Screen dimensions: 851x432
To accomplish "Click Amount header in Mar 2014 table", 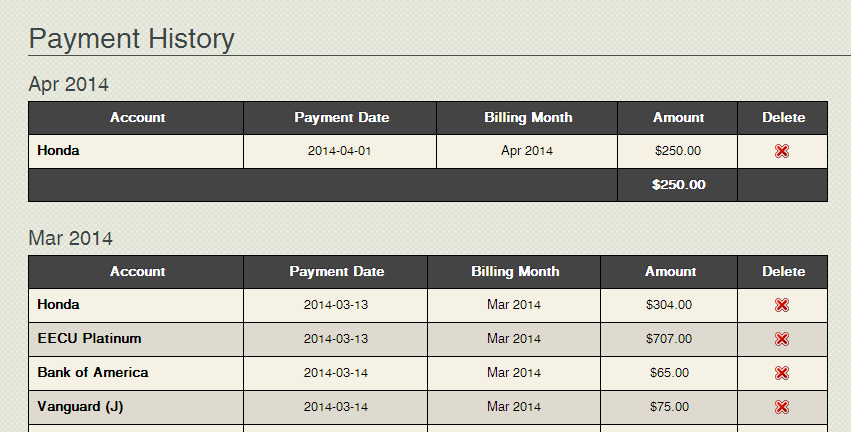I will [670, 272].
